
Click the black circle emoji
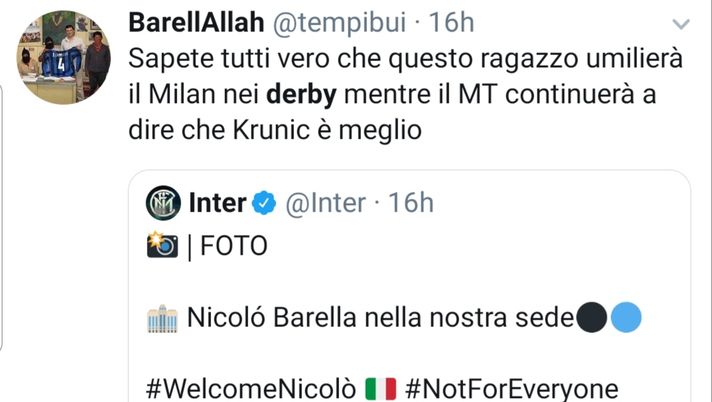[592, 319]
